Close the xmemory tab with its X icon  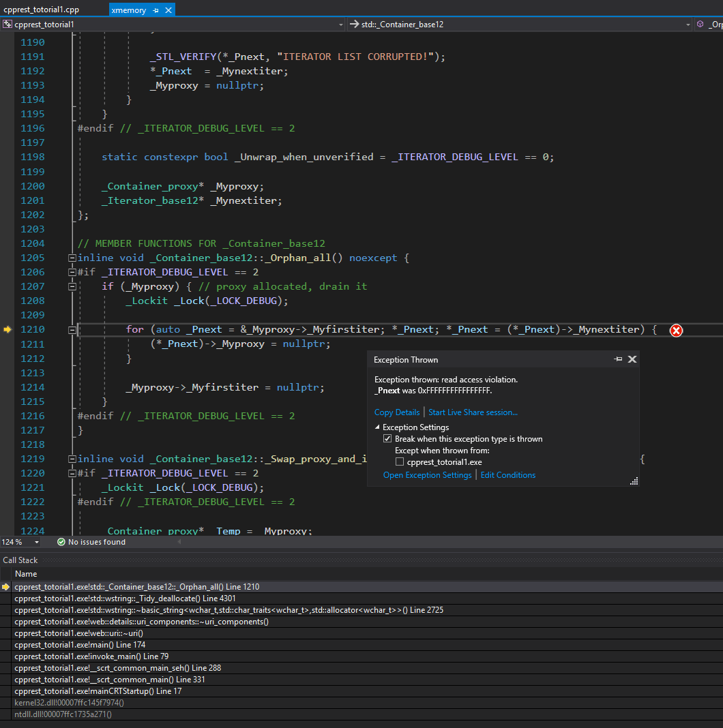click(168, 10)
